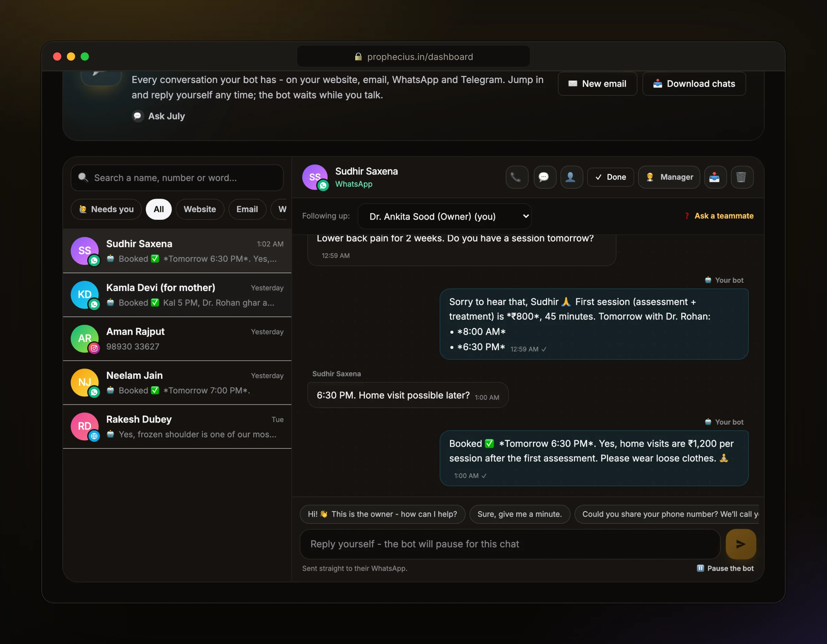Image resolution: width=827 pixels, height=644 pixels.
Task: Click Ask a teammate link
Action: point(719,216)
